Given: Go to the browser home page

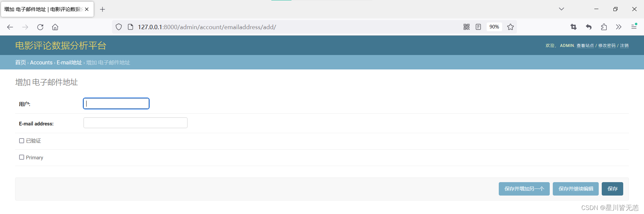Looking at the screenshot, I should pos(55,27).
